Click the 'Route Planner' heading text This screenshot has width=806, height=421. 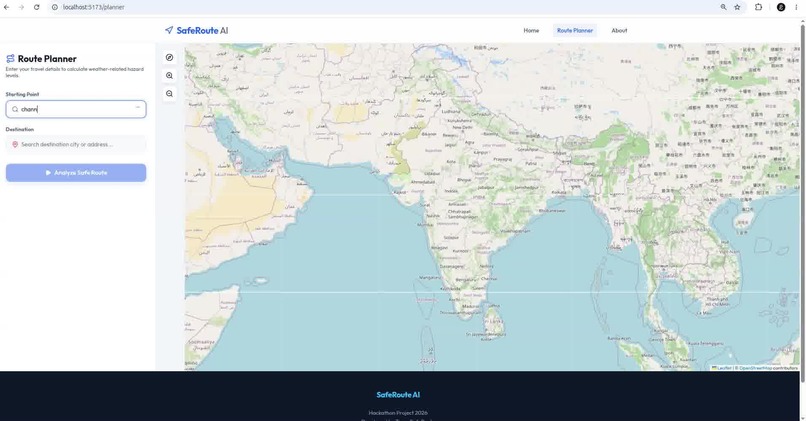[47, 59]
